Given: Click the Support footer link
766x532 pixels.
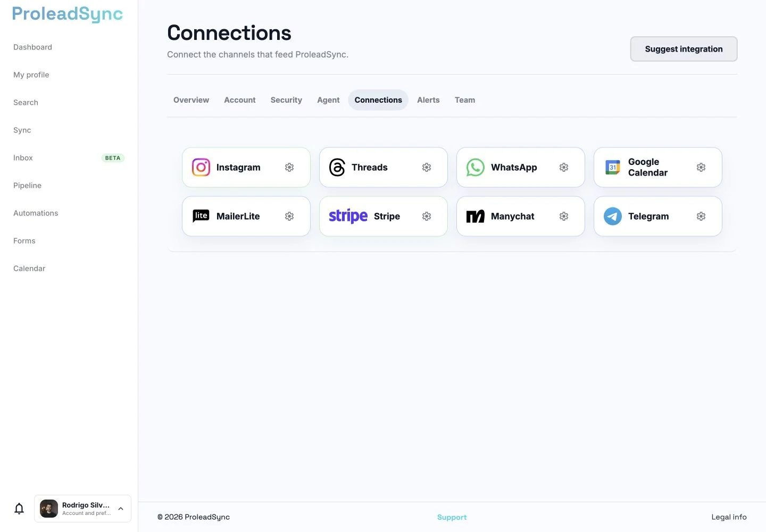Looking at the screenshot, I should pos(452,517).
